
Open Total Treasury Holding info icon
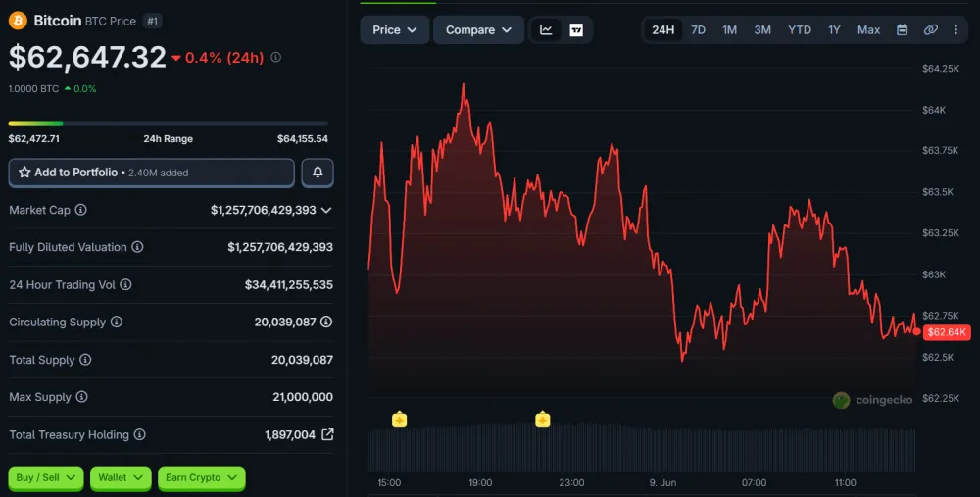(x=140, y=434)
